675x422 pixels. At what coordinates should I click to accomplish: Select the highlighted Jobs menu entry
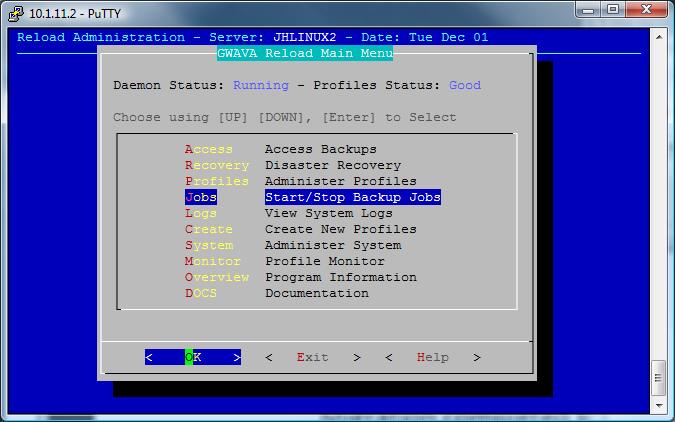[201, 197]
